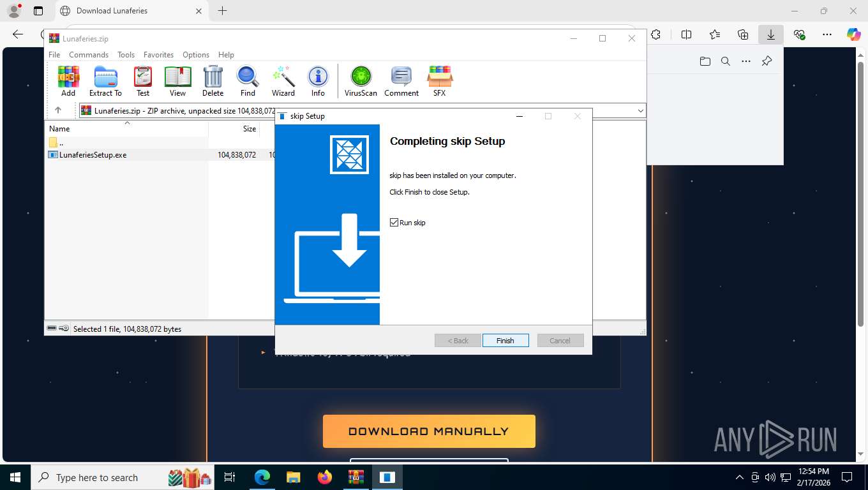The height and width of the screenshot is (490, 868).
Task: Expand the WinRAR address path dropdown
Action: pos(640,111)
